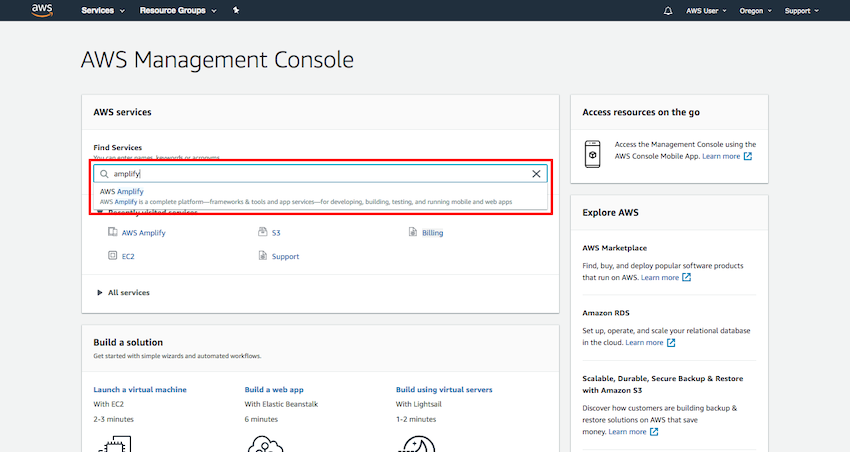Image resolution: width=850 pixels, height=452 pixels.
Task: Clear the service search with X
Action: coord(536,174)
